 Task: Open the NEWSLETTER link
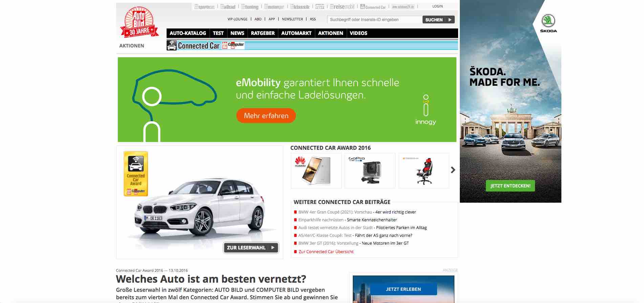pyautogui.click(x=293, y=19)
